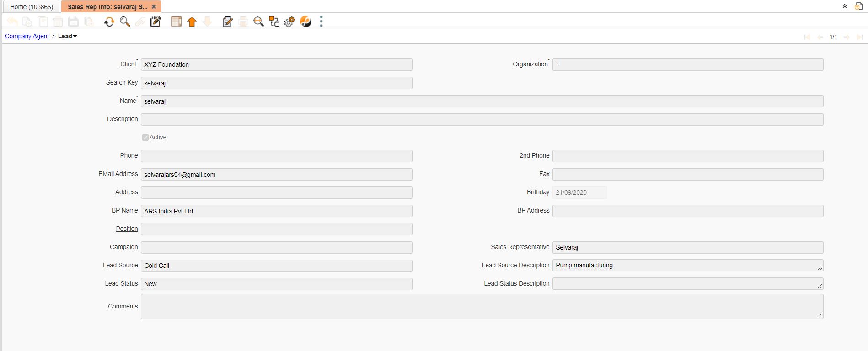This screenshot has width=868, height=351.
Task: Go to next record arrow
Action: coord(847,37)
